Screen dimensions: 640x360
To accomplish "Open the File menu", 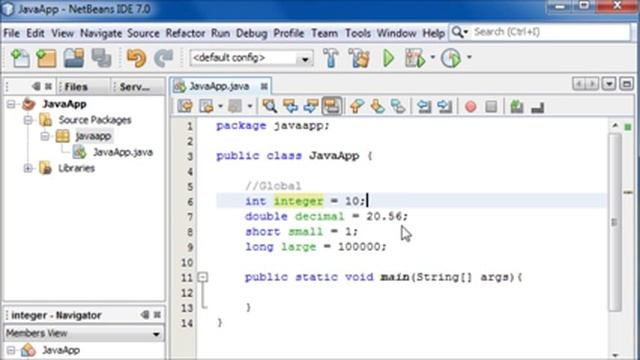I will click(11, 33).
